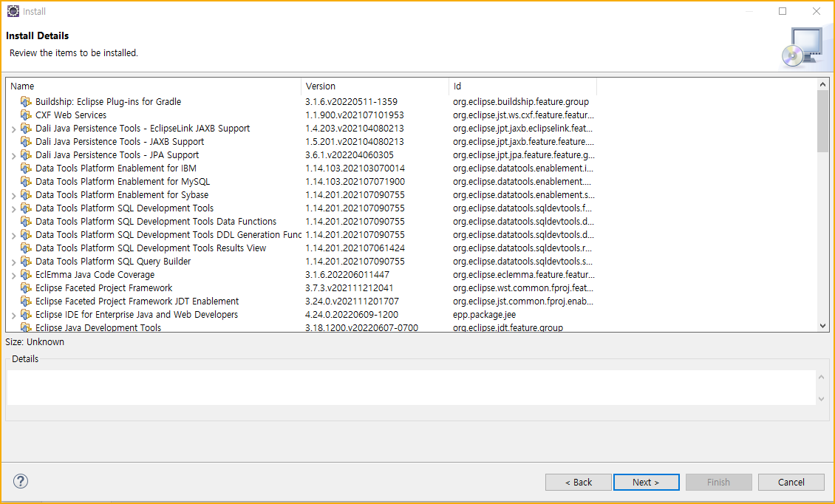Select version 3.1.6.v20220511-1359 cell
This screenshot has width=835, height=504.
(x=352, y=101)
